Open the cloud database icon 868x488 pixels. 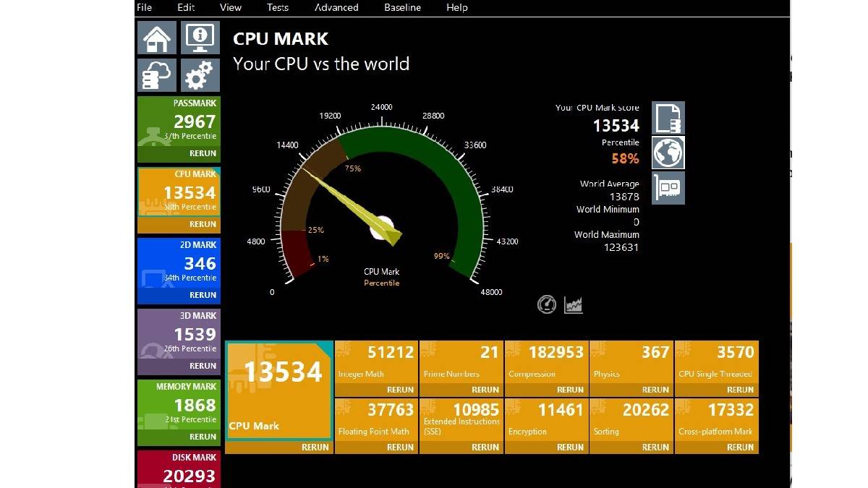point(157,74)
